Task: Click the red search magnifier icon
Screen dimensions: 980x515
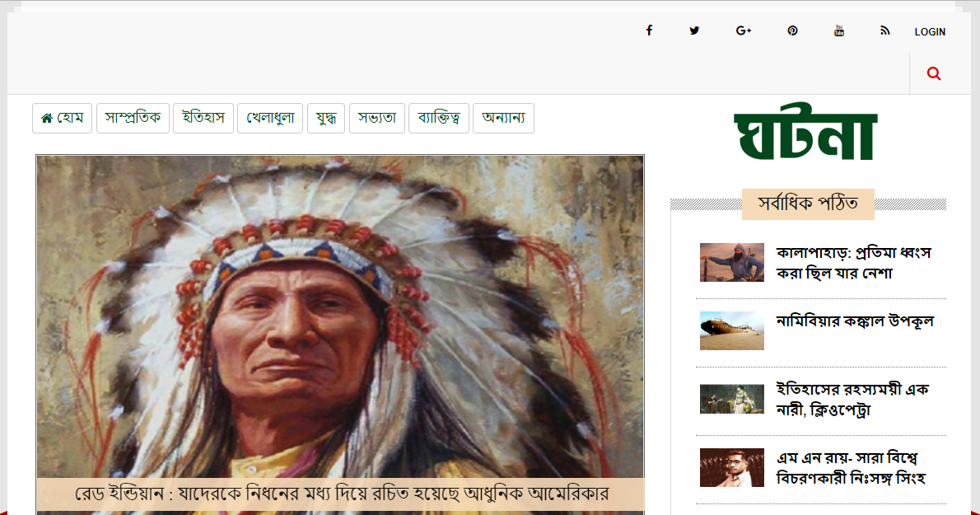Action: coord(934,74)
